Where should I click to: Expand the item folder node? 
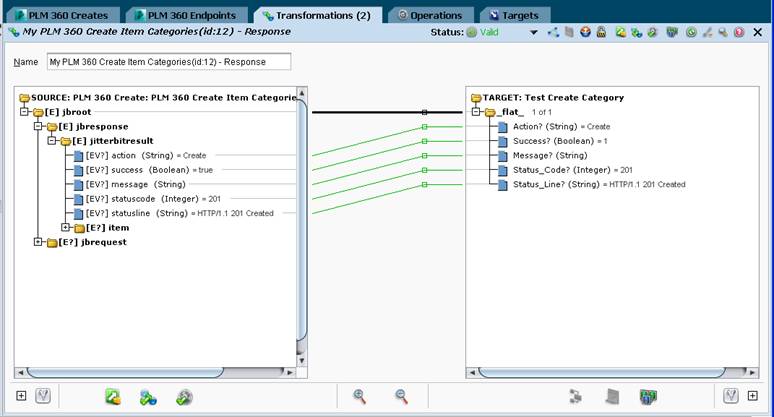(65, 227)
